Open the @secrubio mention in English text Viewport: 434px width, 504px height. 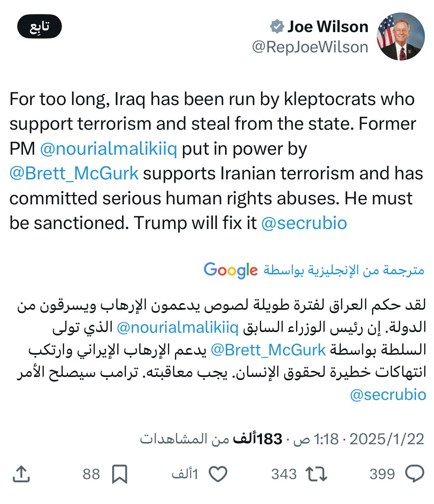(x=304, y=223)
